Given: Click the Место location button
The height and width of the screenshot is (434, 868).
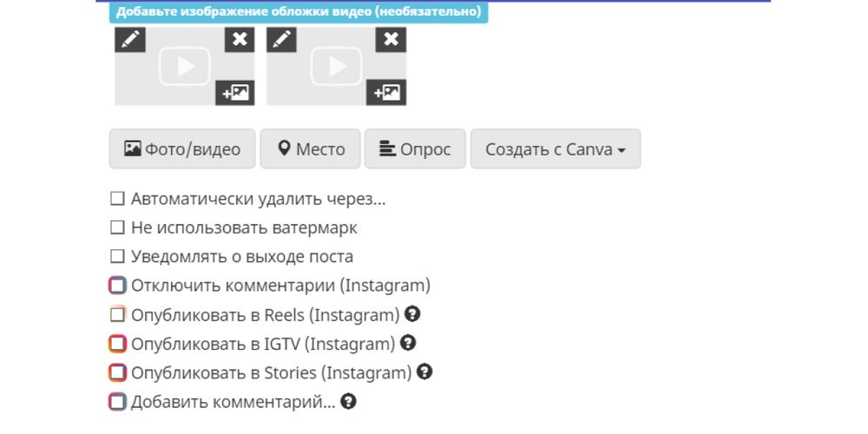Looking at the screenshot, I should pyautogui.click(x=311, y=149).
